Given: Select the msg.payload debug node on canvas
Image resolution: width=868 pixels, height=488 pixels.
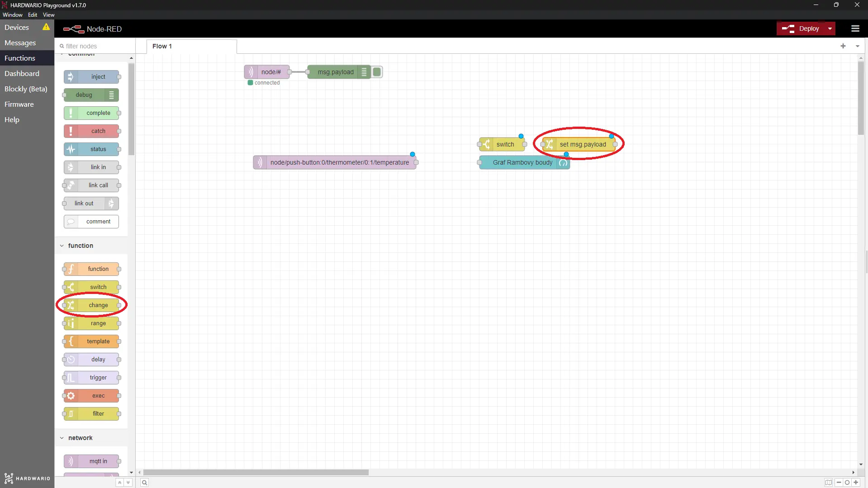Looking at the screenshot, I should coord(339,72).
